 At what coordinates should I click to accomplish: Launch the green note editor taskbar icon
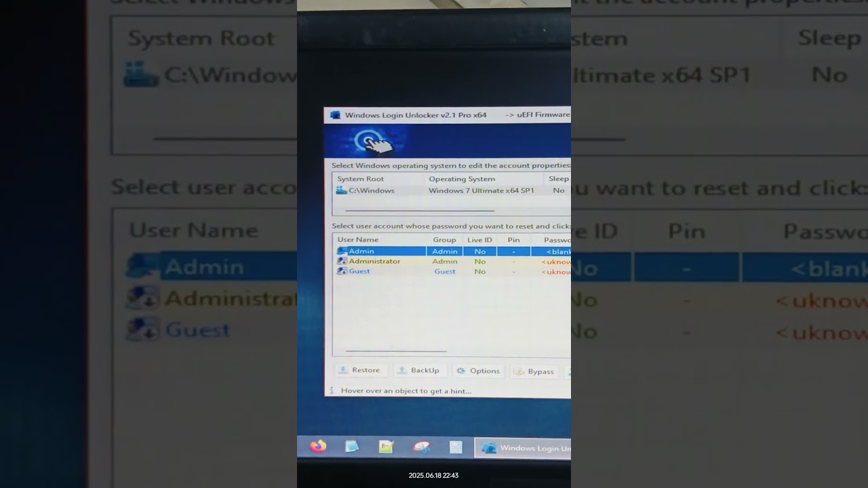tap(386, 447)
